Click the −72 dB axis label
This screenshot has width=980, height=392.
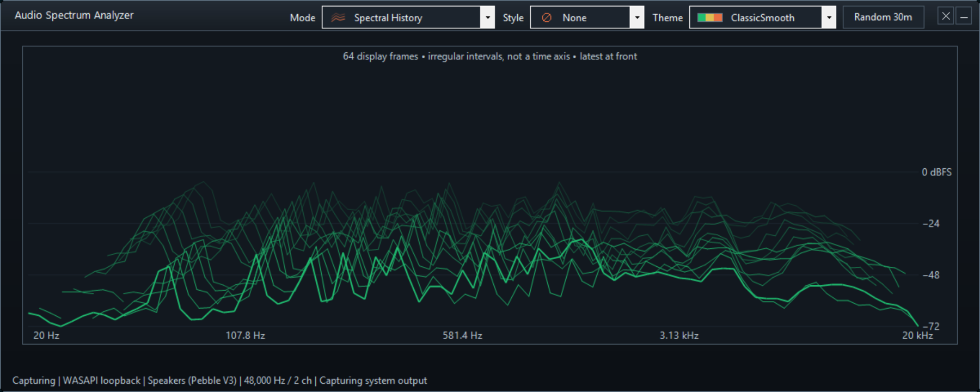click(x=931, y=326)
